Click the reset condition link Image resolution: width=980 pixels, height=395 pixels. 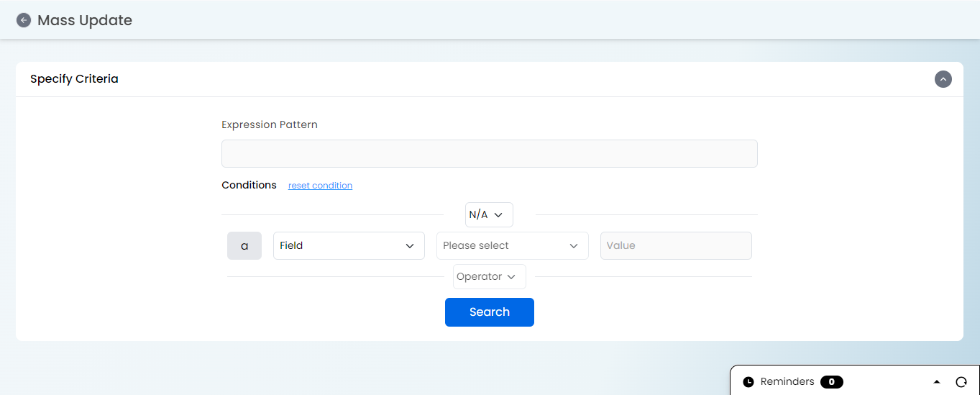320,186
